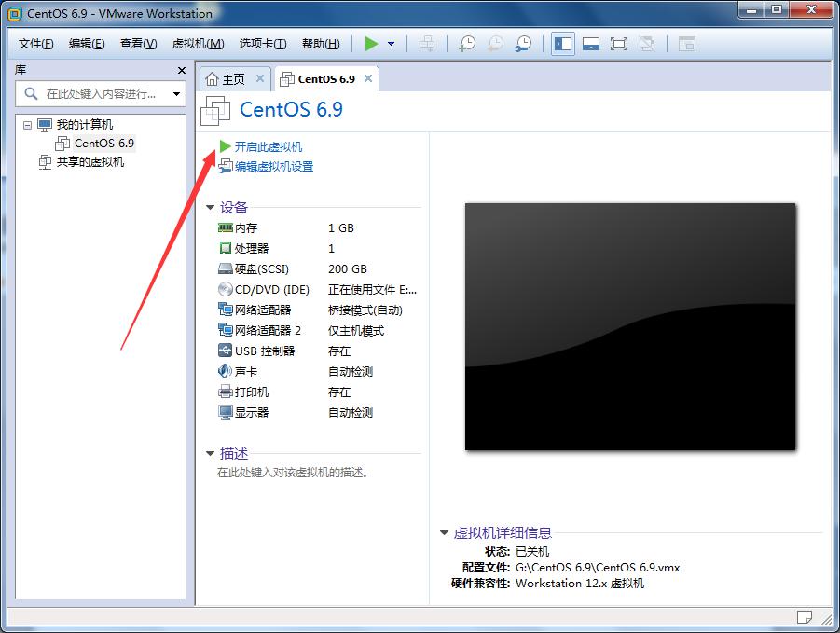Click the 声卡 sound card icon
840x633 pixels.
225,371
